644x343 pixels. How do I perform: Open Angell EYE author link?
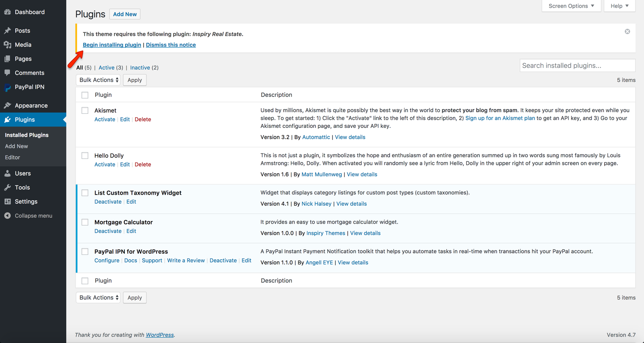point(319,263)
